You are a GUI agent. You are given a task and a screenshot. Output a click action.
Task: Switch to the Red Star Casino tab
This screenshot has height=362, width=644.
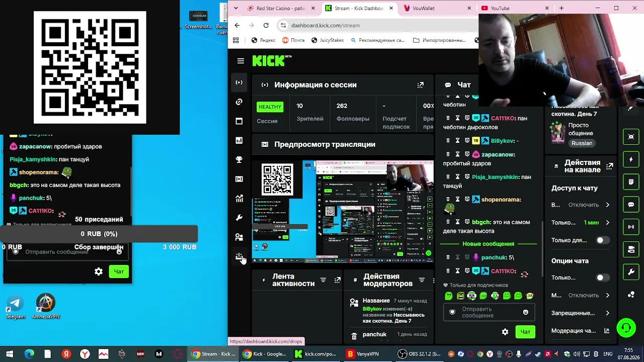pyautogui.click(x=281, y=8)
